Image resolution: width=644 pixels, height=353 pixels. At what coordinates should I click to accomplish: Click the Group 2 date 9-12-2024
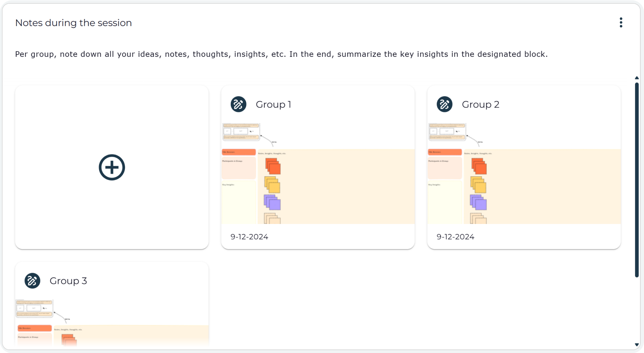(x=455, y=237)
